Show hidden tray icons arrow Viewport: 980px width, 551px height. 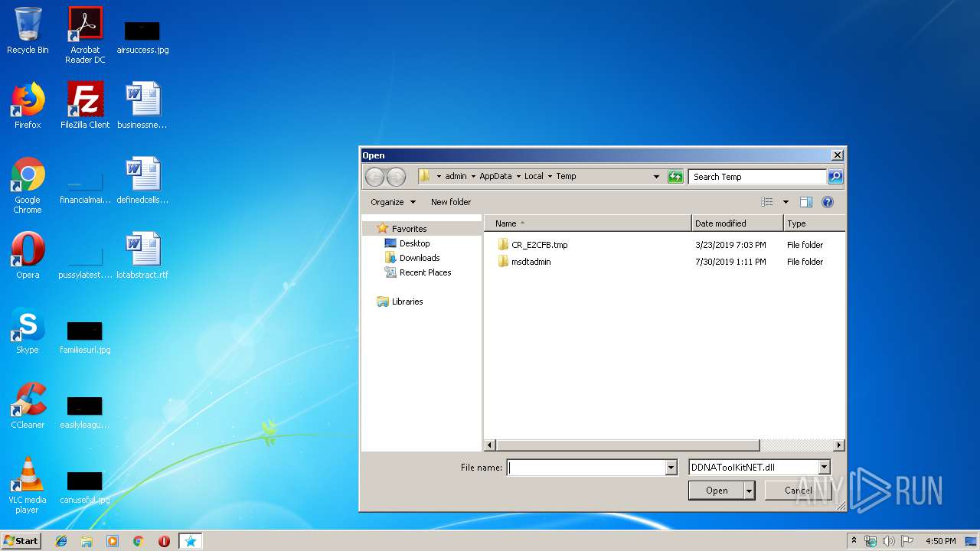pos(854,541)
